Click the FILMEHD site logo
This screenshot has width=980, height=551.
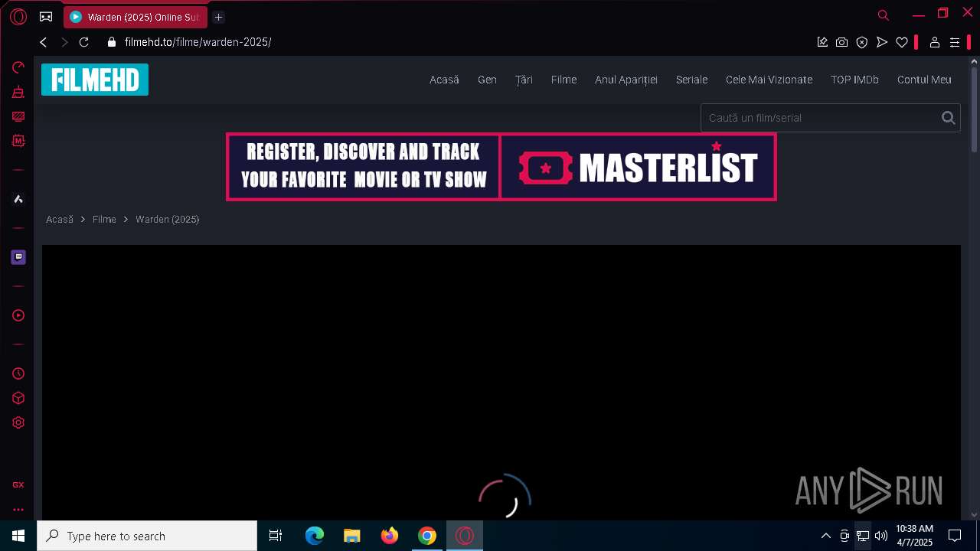click(x=95, y=80)
